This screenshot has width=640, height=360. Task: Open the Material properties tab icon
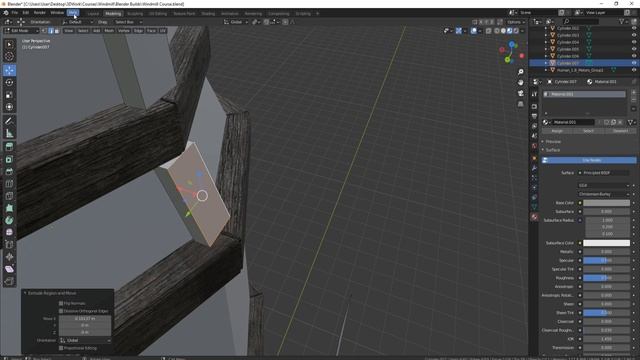[534, 217]
